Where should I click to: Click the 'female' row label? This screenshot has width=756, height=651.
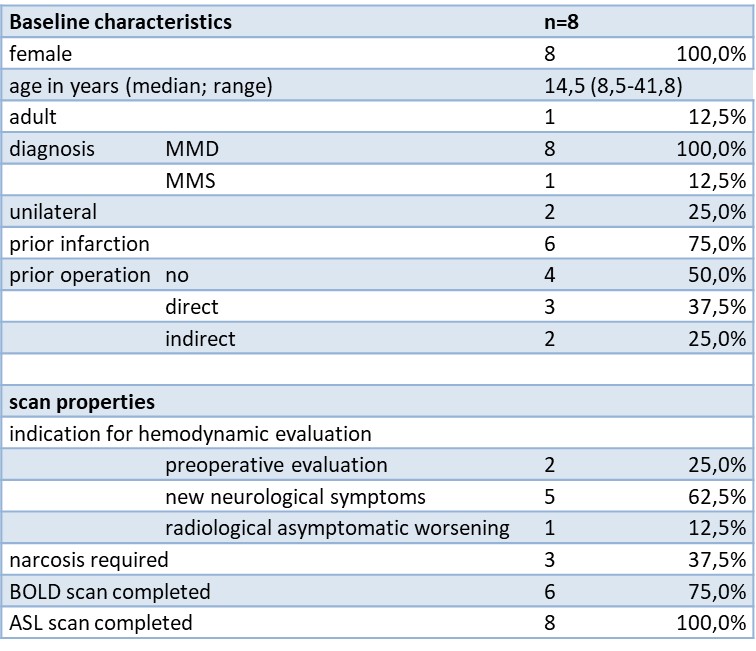pyautogui.click(x=41, y=53)
